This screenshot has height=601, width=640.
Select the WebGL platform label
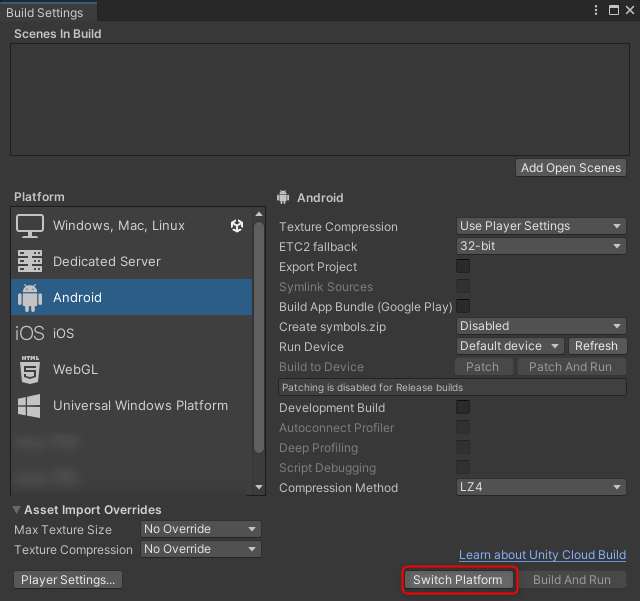click(x=76, y=370)
